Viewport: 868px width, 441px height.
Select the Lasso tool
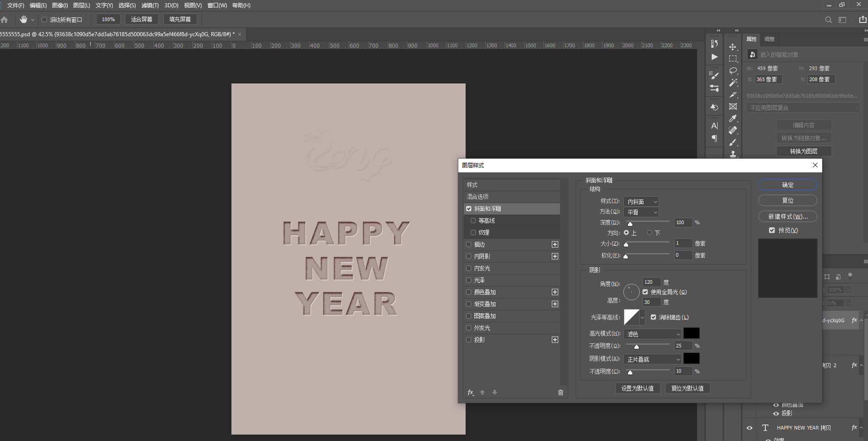733,71
